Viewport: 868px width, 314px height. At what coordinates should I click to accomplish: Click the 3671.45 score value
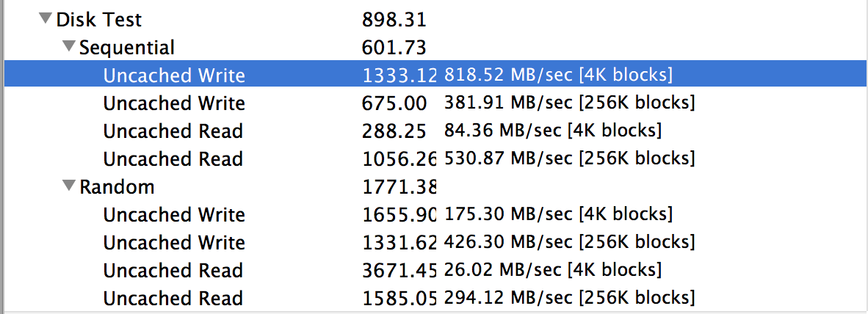(x=399, y=270)
